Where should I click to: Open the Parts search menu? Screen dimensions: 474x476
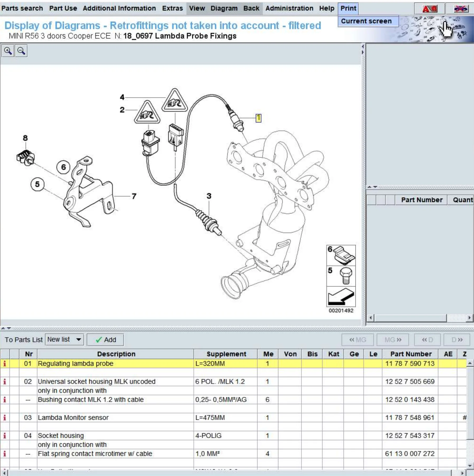click(22, 8)
